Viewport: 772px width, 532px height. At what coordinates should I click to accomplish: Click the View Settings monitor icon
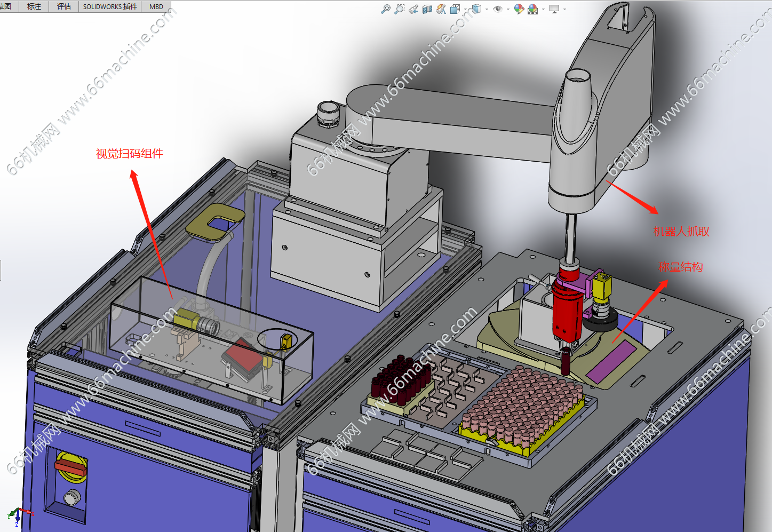coord(554,9)
